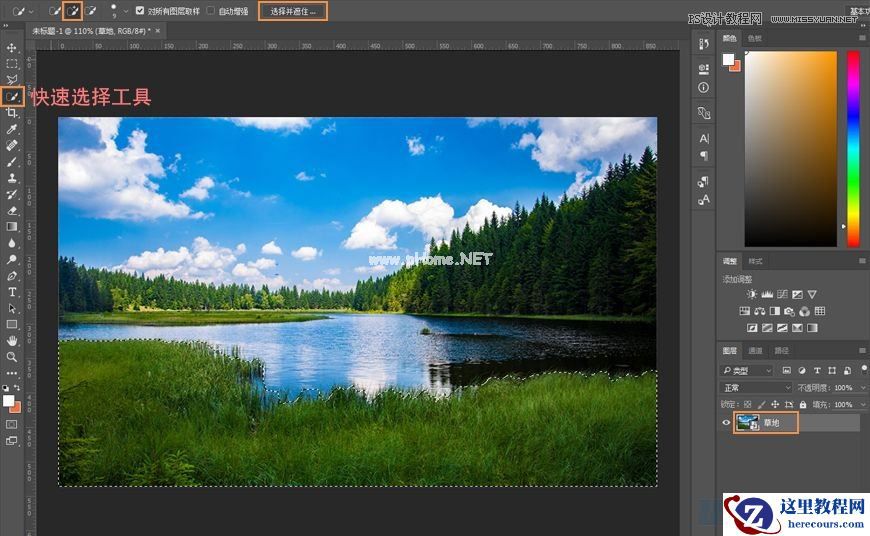Click the rainbow hue slider
Screen dimensions: 870x536
click(853, 149)
